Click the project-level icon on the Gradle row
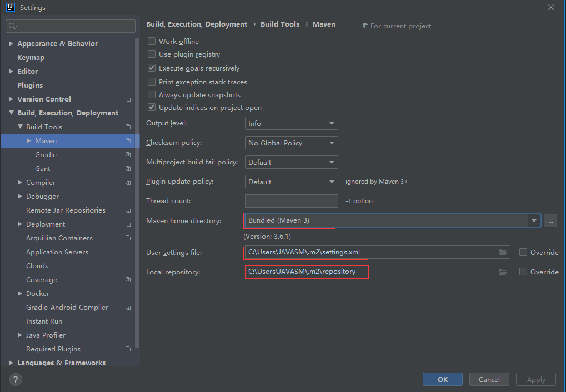Viewport: 566px width, 392px height. tap(128, 154)
